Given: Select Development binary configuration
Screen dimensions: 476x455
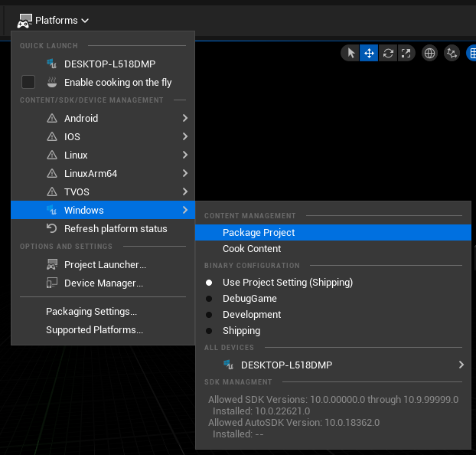Looking at the screenshot, I should tap(333, 315).
